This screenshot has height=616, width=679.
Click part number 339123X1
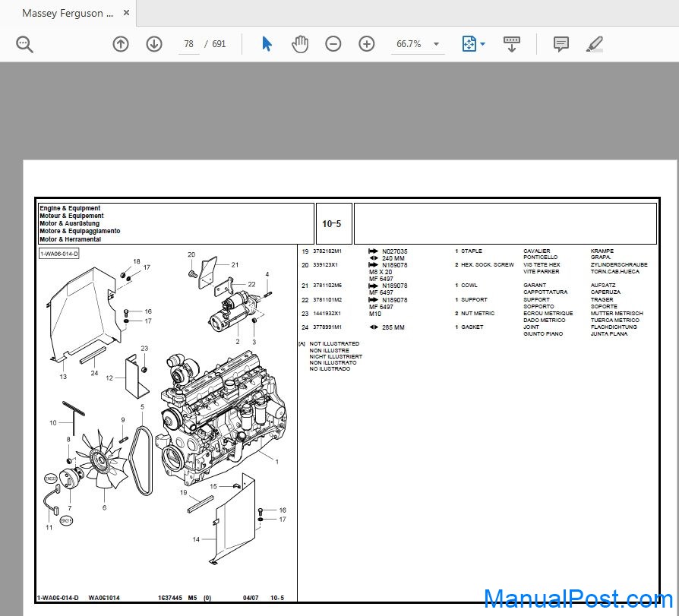coord(326,264)
